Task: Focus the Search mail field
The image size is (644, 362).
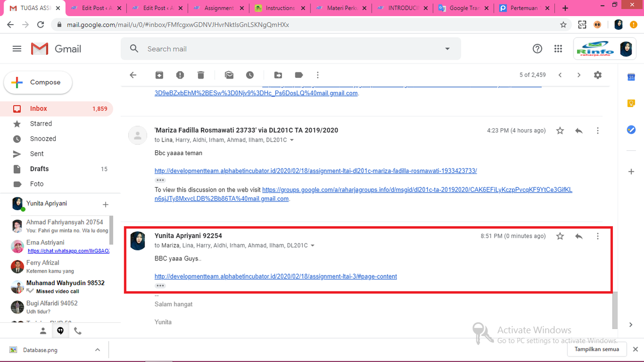Action: tap(291, 49)
